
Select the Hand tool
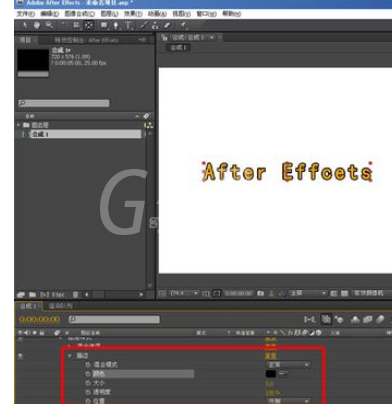[37, 25]
